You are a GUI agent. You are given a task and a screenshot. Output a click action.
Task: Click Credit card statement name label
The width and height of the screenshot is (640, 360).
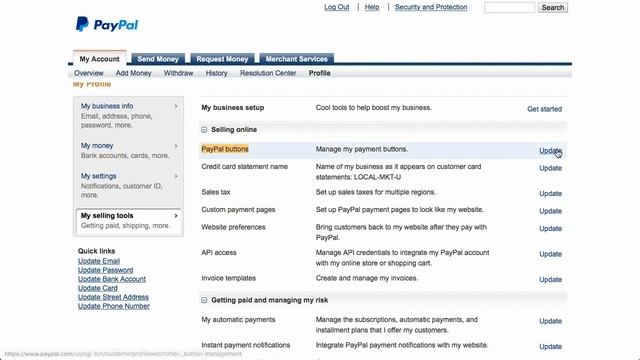(x=244, y=167)
